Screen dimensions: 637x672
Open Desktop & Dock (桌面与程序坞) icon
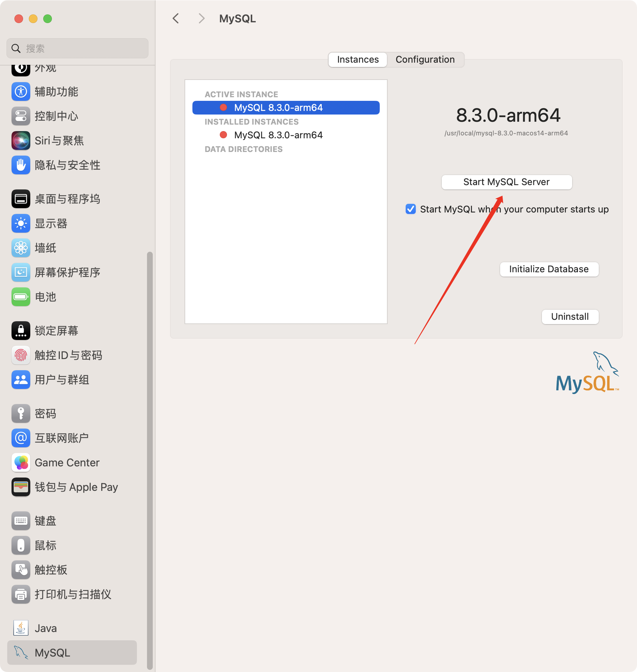(x=21, y=199)
